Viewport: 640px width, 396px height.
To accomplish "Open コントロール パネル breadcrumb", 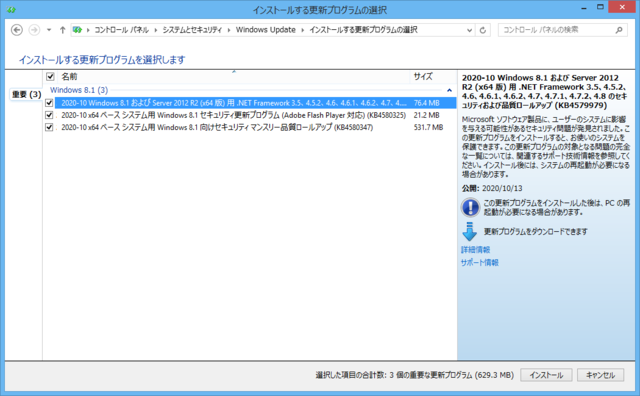I will [x=122, y=30].
